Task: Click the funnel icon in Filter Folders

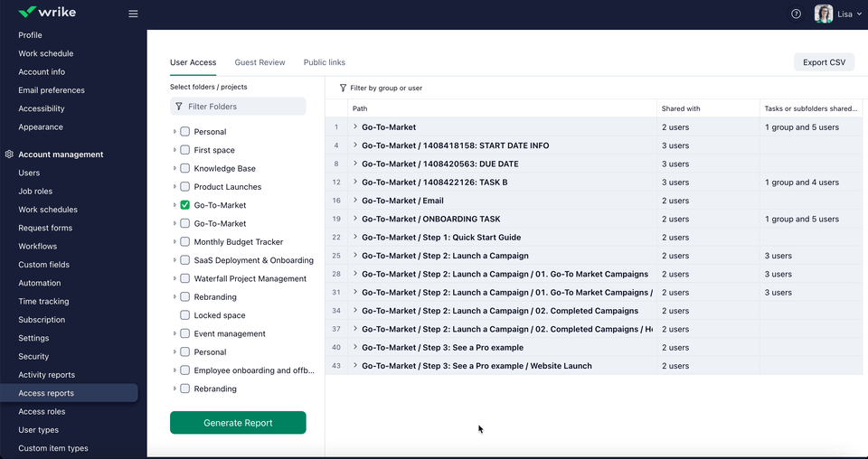Action: 178,107
